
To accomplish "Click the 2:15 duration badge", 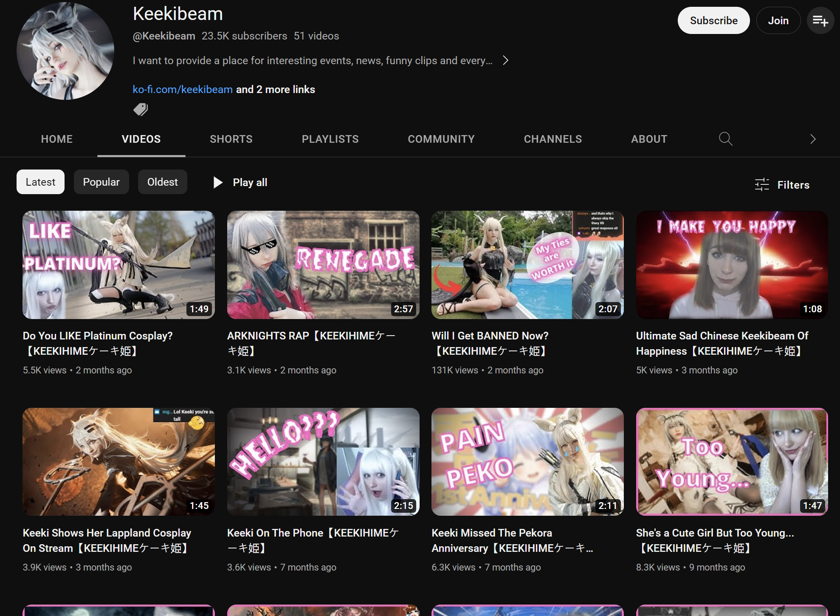I will pos(403,506).
